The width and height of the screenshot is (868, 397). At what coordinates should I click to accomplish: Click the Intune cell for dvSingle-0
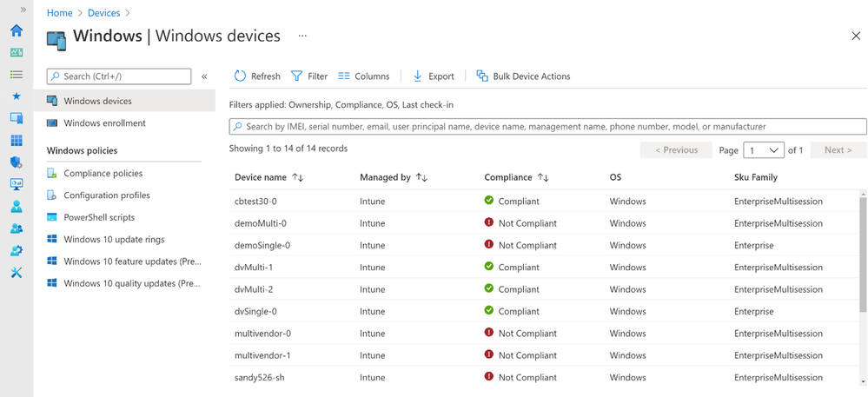373,312
